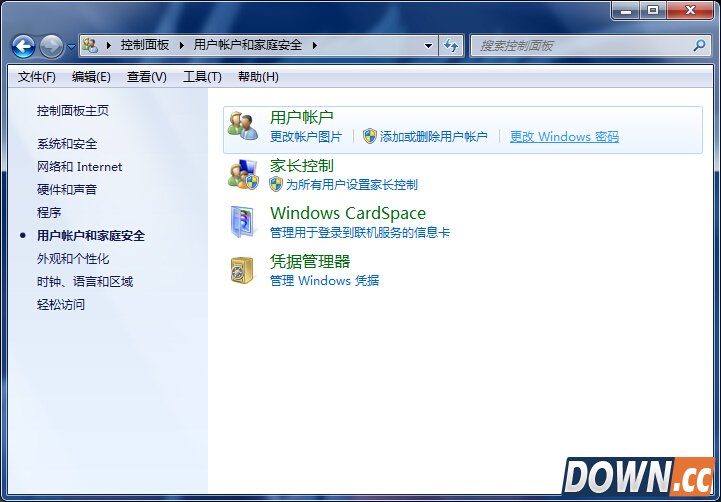Click the Back navigation arrow button
The width and height of the screenshot is (721, 502).
click(x=23, y=46)
